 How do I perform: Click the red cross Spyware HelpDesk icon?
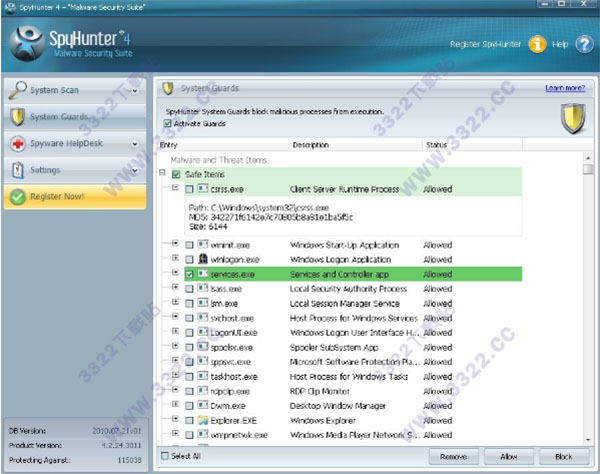(18, 144)
